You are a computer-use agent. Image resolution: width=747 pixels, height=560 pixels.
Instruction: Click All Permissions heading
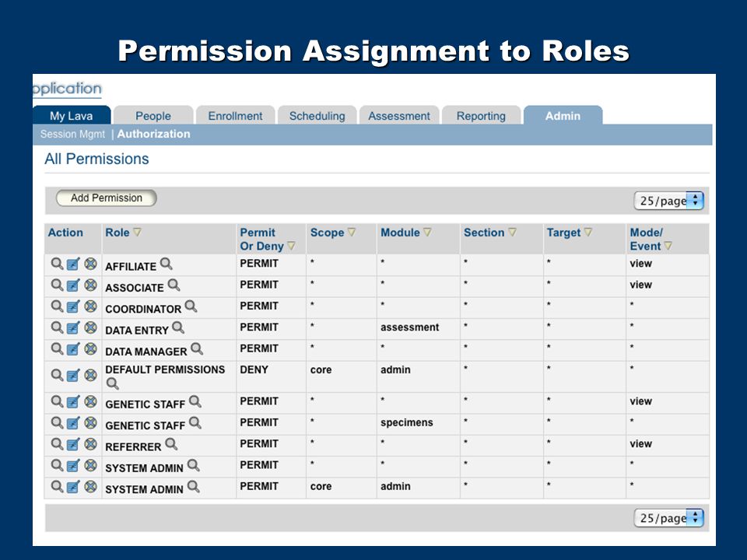coord(96,159)
